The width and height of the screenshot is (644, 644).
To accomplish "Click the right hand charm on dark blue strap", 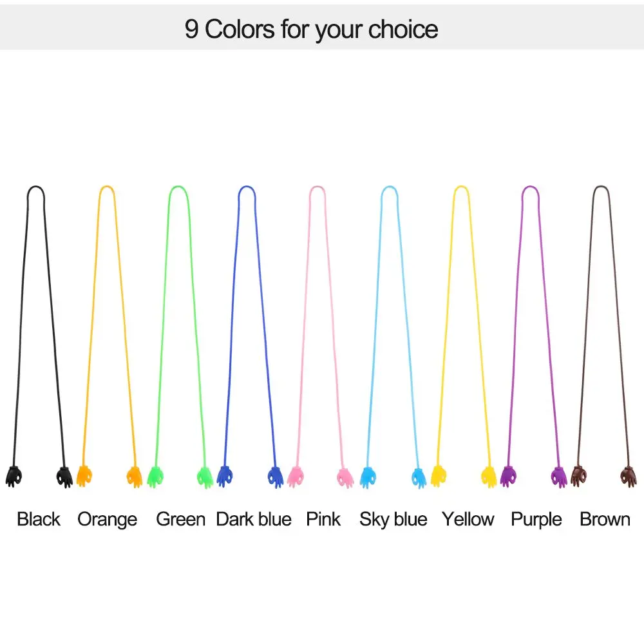I will click(275, 476).
